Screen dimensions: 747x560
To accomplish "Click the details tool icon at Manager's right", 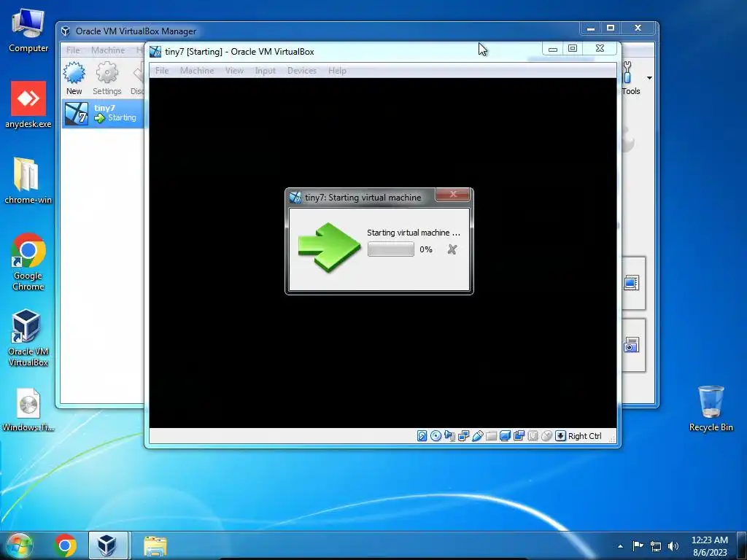I will [x=631, y=284].
